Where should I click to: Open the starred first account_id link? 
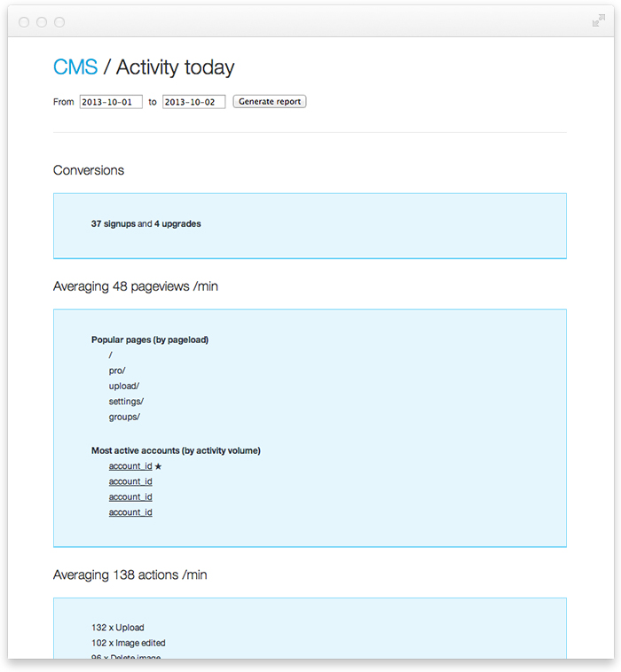130,466
